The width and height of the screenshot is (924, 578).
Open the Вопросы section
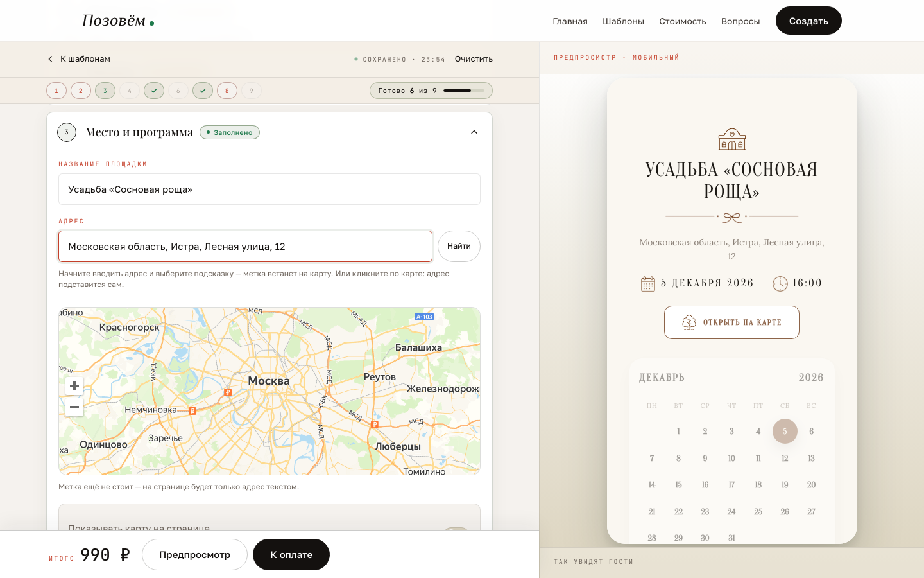click(x=740, y=21)
